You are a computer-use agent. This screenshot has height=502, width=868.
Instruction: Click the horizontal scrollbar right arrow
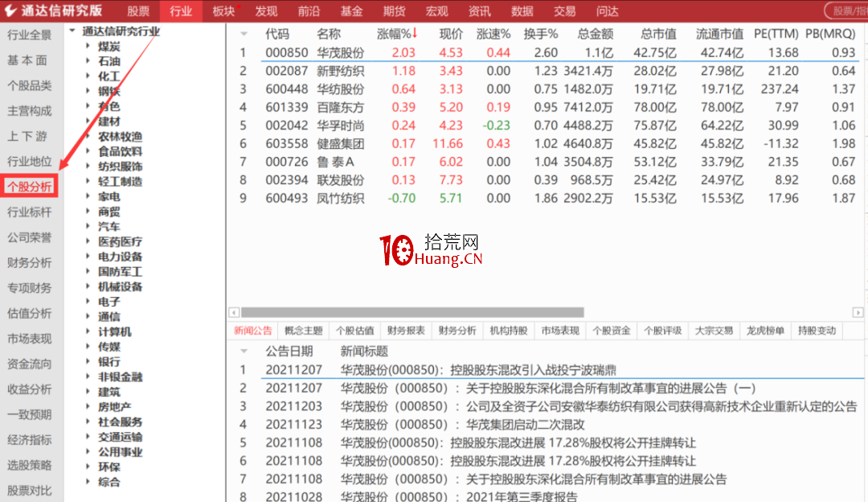pos(858,312)
